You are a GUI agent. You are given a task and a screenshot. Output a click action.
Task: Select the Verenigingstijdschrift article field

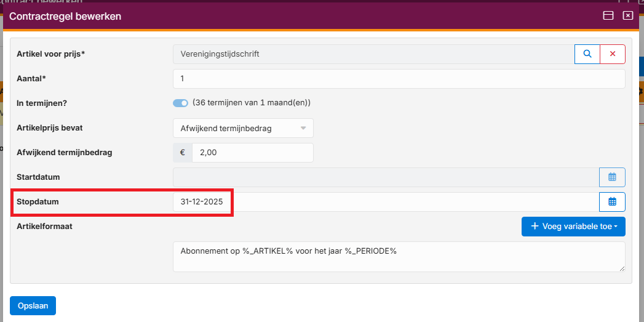[373, 54]
